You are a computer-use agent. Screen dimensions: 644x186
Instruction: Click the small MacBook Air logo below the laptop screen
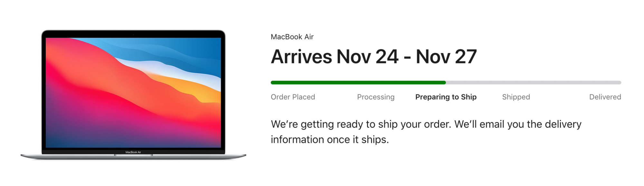133,152
